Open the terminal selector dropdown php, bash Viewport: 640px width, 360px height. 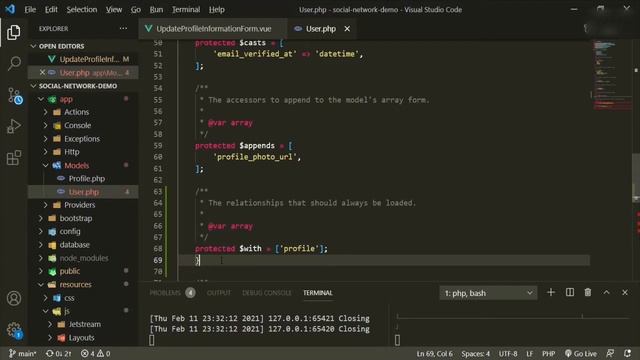click(488, 293)
